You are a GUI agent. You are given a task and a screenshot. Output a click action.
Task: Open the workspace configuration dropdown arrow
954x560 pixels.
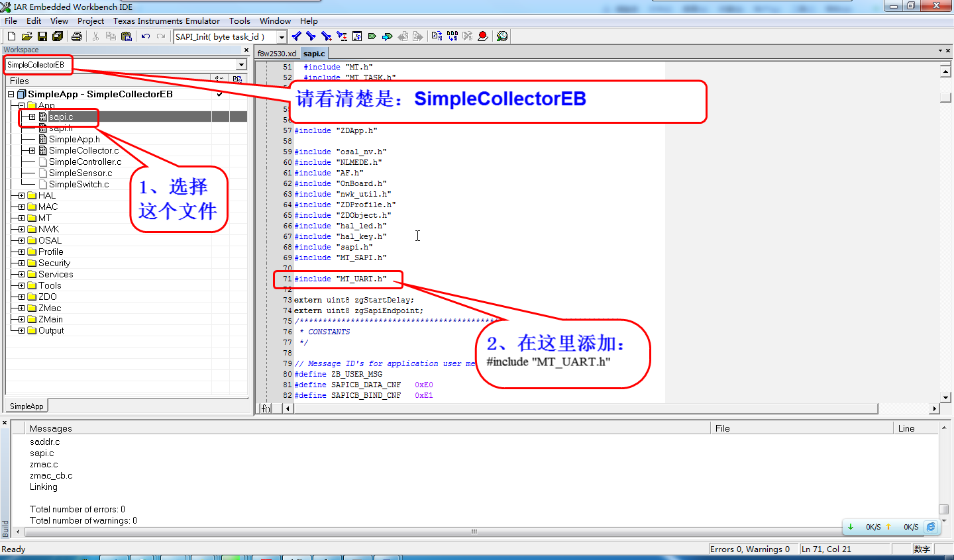pyautogui.click(x=241, y=65)
